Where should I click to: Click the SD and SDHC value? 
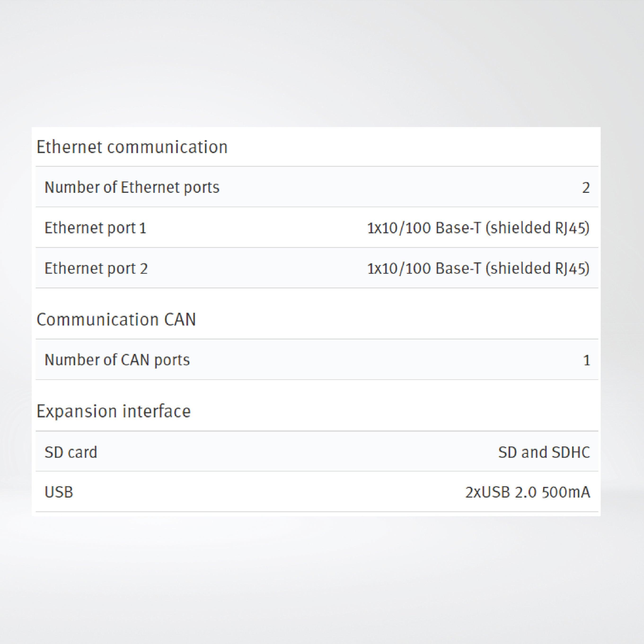pos(544,452)
